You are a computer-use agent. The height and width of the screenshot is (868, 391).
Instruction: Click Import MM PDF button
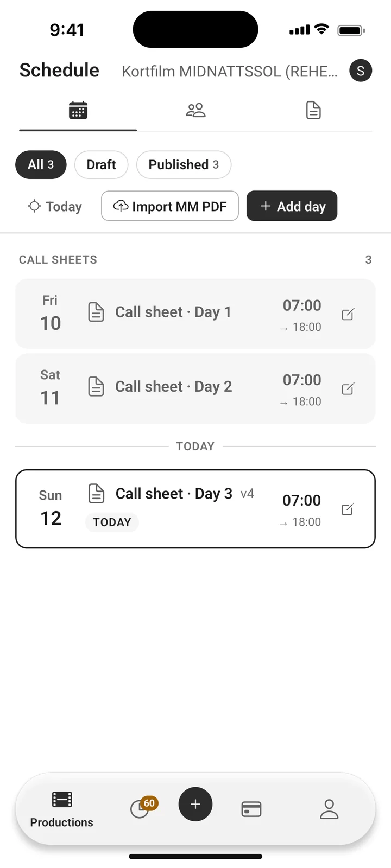[x=170, y=206]
